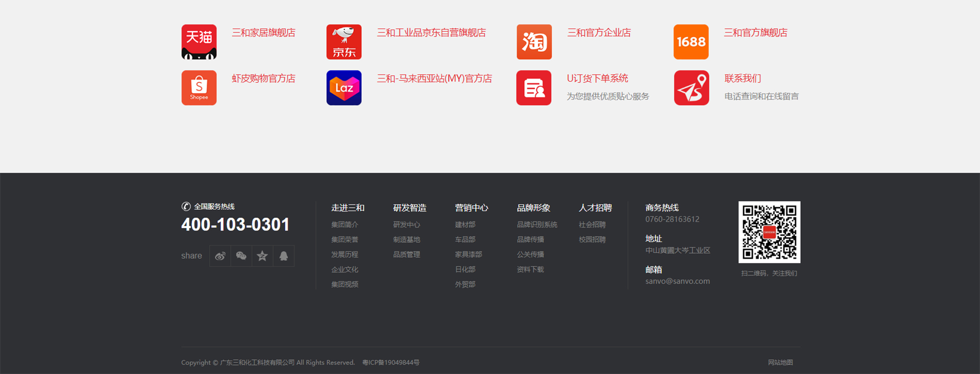The width and height of the screenshot is (980, 374).
Task: Select 走进三和 footer menu heading
Action: [348, 208]
